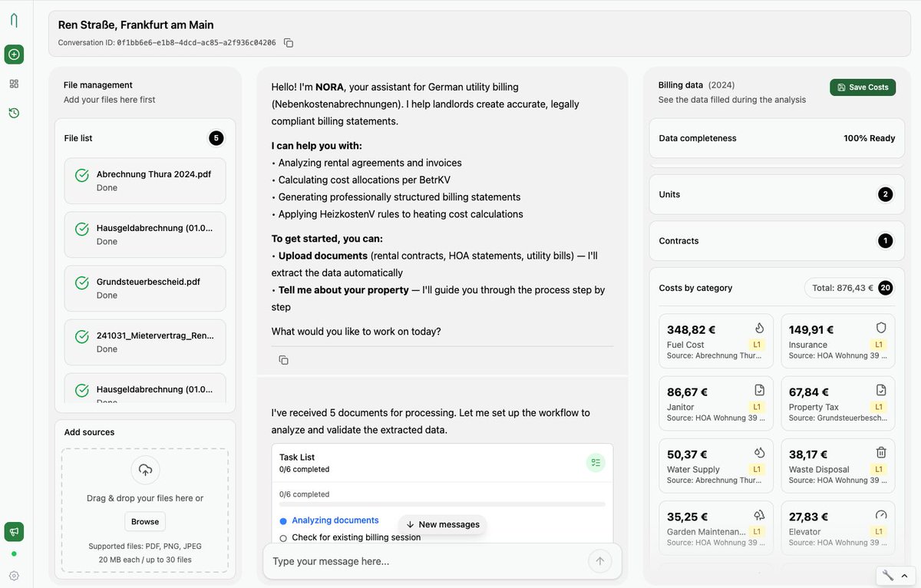Click the wrench tool icon

point(888,575)
